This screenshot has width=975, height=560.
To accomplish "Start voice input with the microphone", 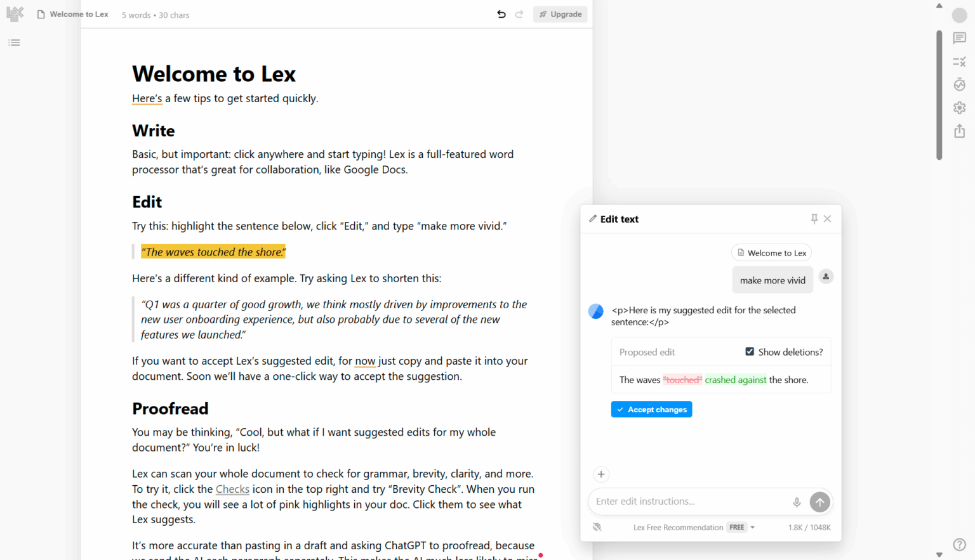I will coord(797,502).
